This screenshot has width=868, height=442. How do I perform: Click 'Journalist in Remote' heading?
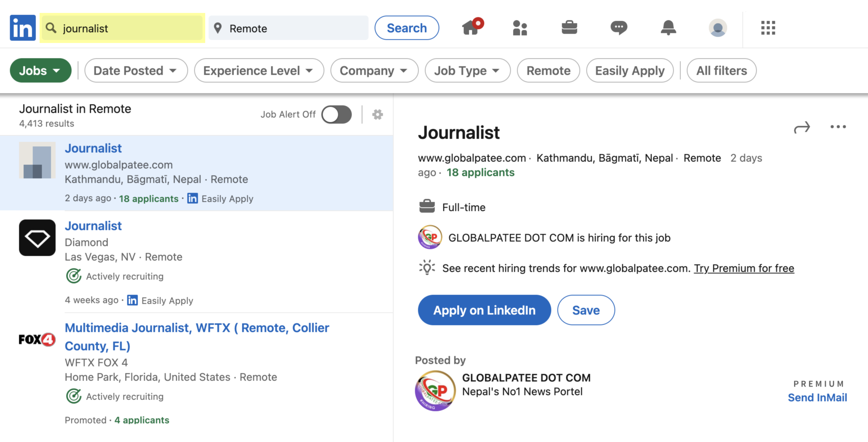point(75,109)
